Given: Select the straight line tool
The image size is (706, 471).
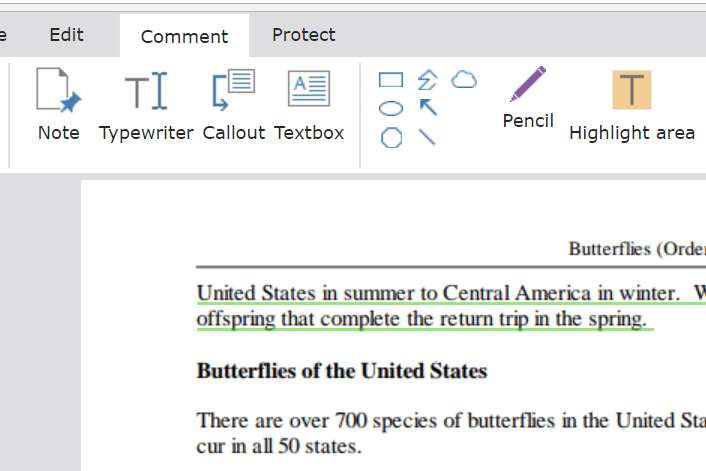Looking at the screenshot, I should coord(427,137).
